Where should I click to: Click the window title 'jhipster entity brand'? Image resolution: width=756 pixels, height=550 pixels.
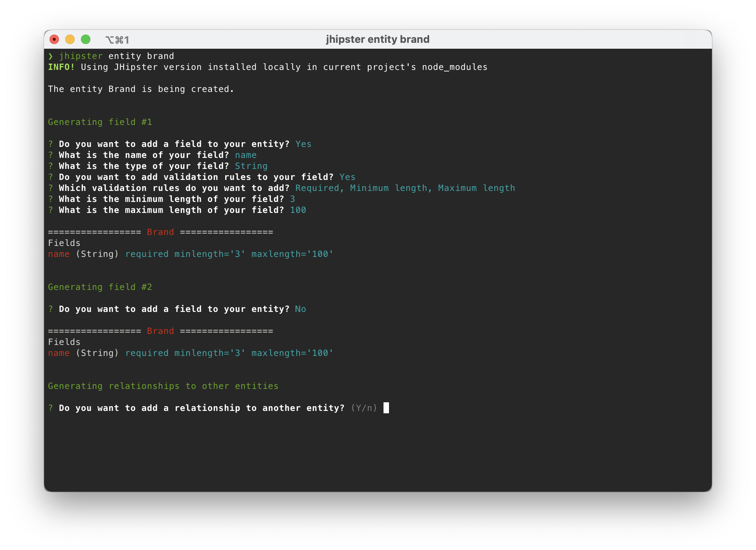point(378,39)
